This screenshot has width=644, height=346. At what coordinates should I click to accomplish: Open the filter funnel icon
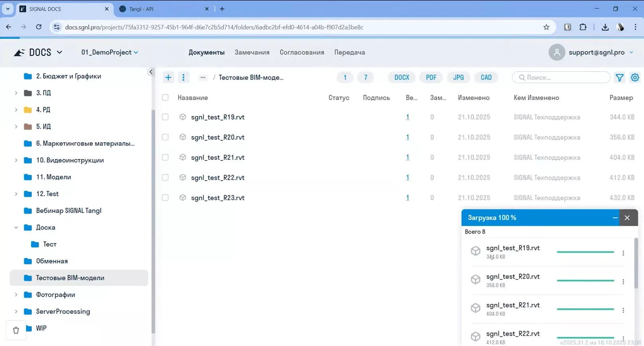[x=619, y=78]
